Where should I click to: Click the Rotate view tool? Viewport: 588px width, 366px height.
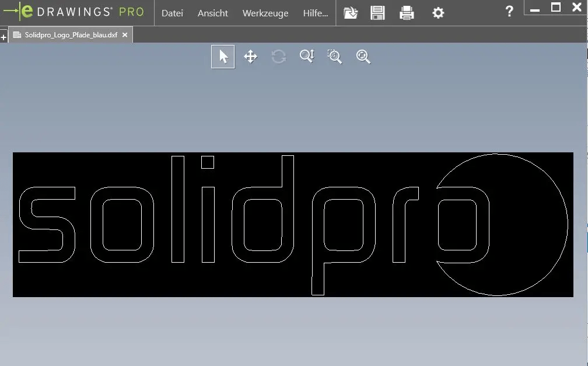278,57
